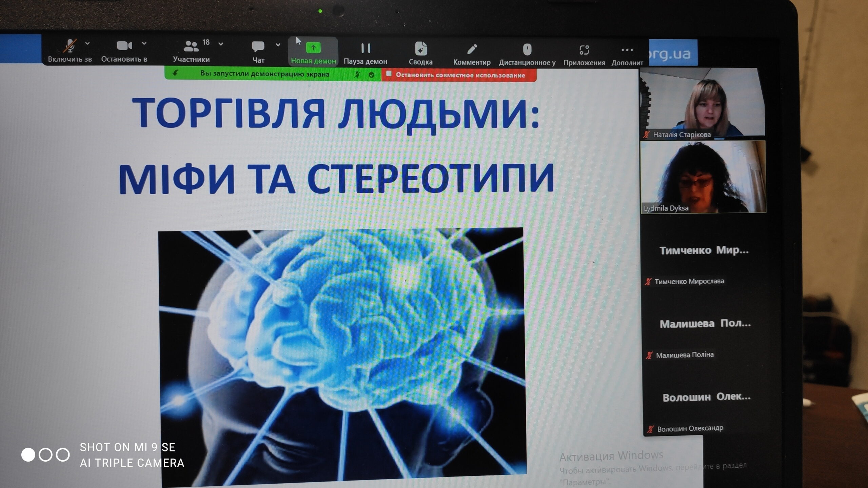Select Lydmila Dyksa video thumbnail
This screenshot has width=868, height=488.
click(x=703, y=177)
